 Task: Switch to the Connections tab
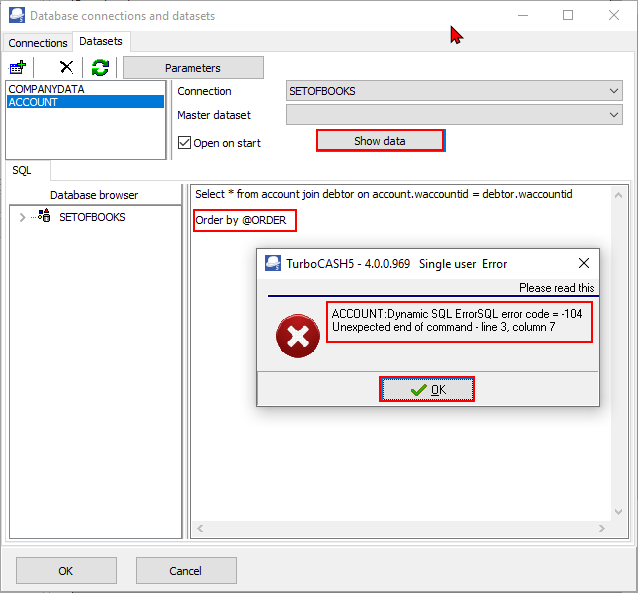[x=38, y=43]
